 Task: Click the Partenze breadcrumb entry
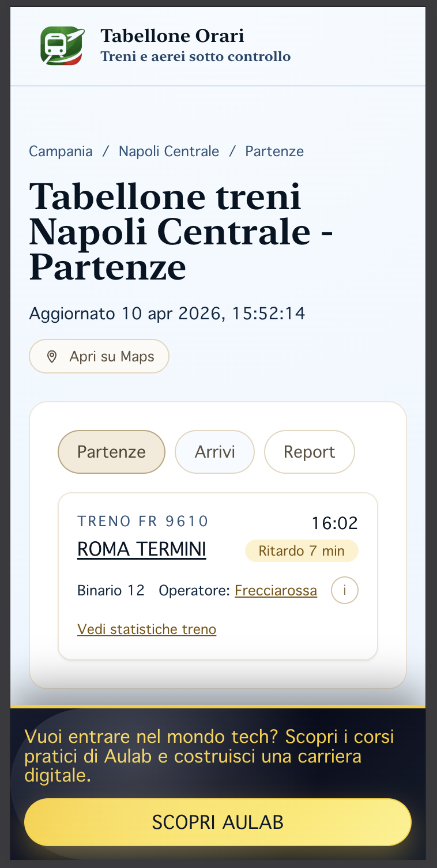point(274,151)
